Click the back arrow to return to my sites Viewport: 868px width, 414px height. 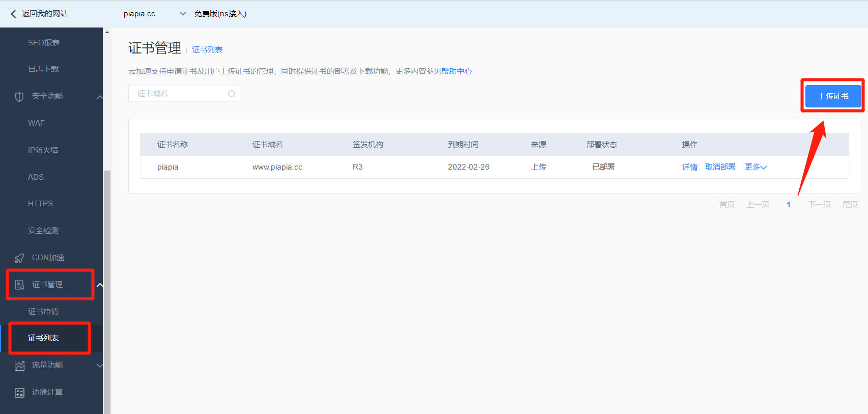pos(13,14)
